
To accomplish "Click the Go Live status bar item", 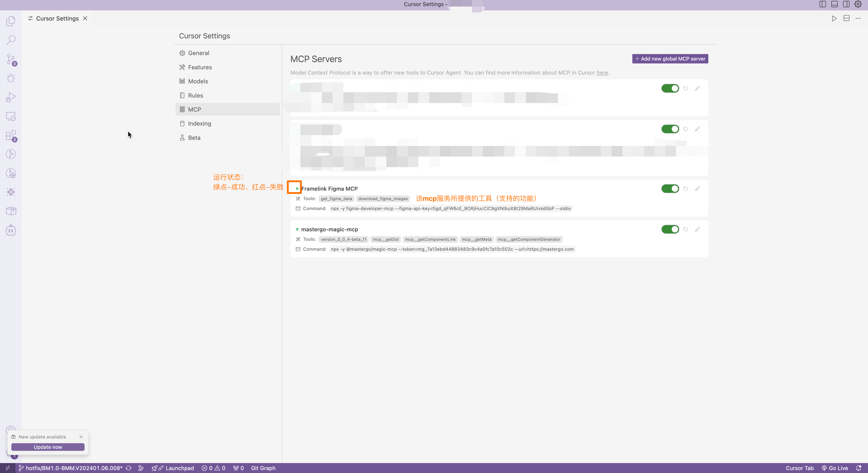I will point(835,468).
